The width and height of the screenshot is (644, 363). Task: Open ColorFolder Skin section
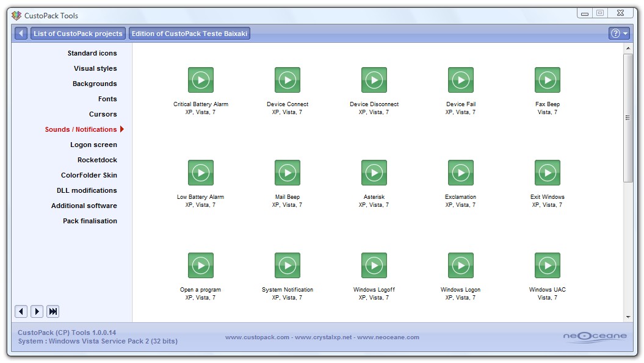(89, 175)
